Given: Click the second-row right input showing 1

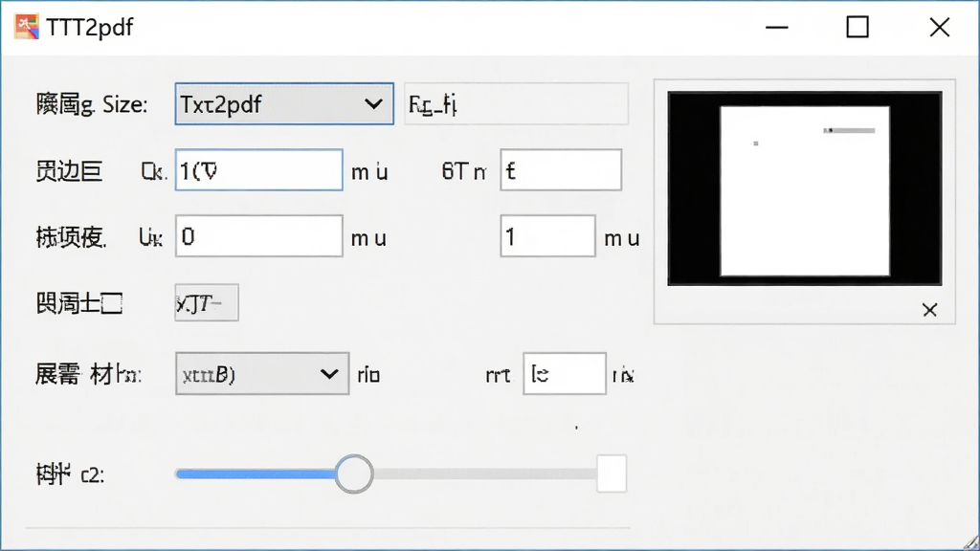Looking at the screenshot, I should click(x=547, y=236).
